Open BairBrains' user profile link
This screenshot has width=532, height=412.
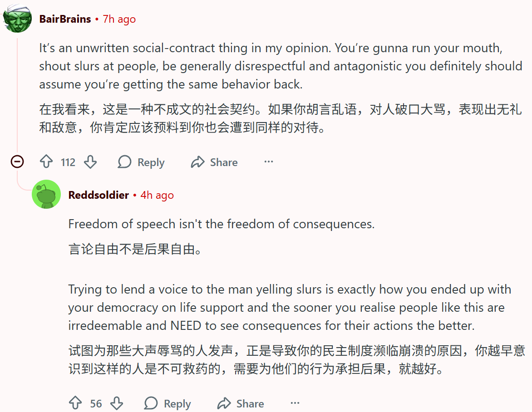(x=65, y=19)
